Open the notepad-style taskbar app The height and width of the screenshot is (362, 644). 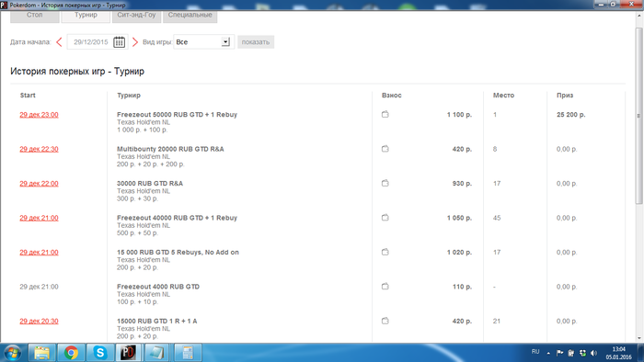pyautogui.click(x=156, y=353)
